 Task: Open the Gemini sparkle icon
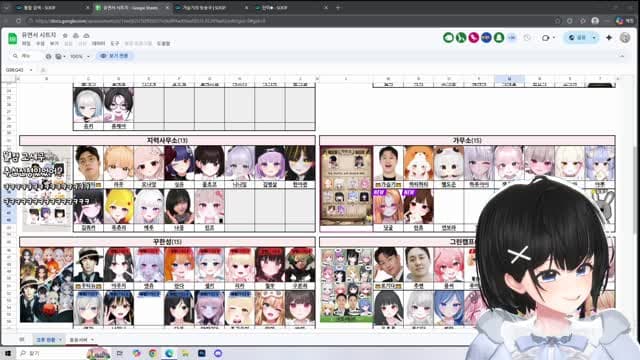click(x=609, y=38)
